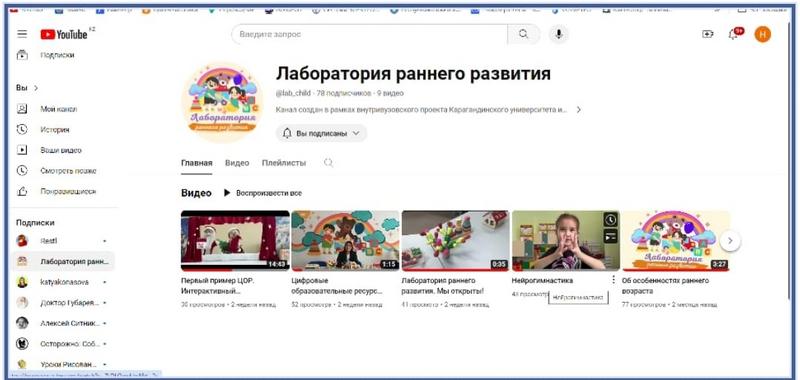The image size is (800, 380).
Task: Open Вы подписаны subscription dropdown
Action: tap(321, 133)
